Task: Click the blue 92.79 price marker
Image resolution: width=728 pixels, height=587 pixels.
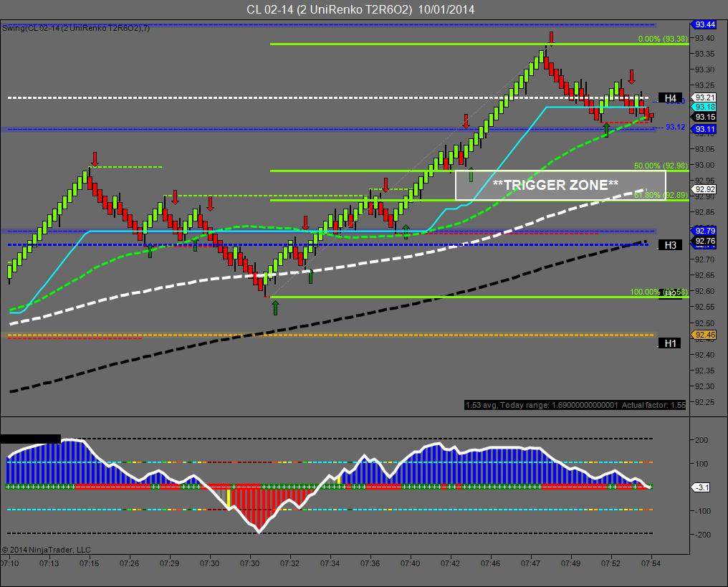Action: [704, 231]
